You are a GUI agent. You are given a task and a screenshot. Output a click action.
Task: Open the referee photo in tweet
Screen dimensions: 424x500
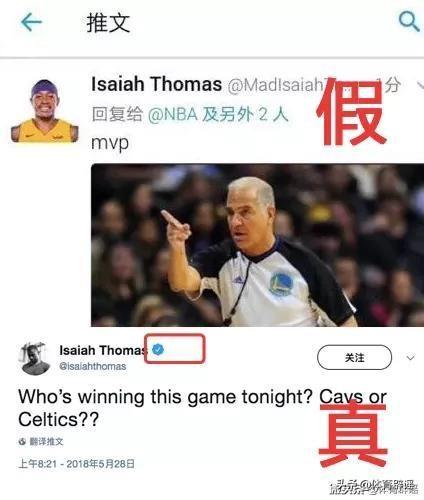(x=257, y=245)
